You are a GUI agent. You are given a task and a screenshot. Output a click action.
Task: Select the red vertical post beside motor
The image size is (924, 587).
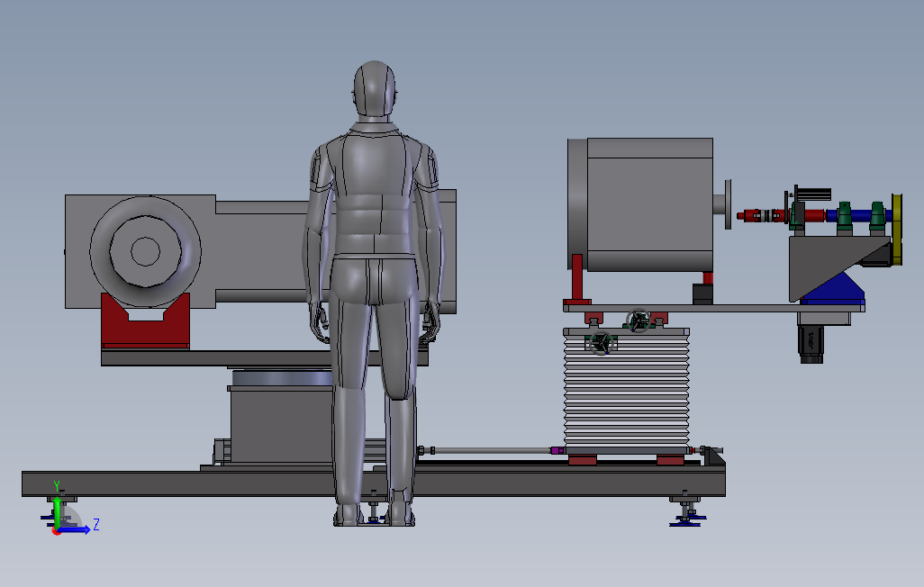[x=577, y=279]
